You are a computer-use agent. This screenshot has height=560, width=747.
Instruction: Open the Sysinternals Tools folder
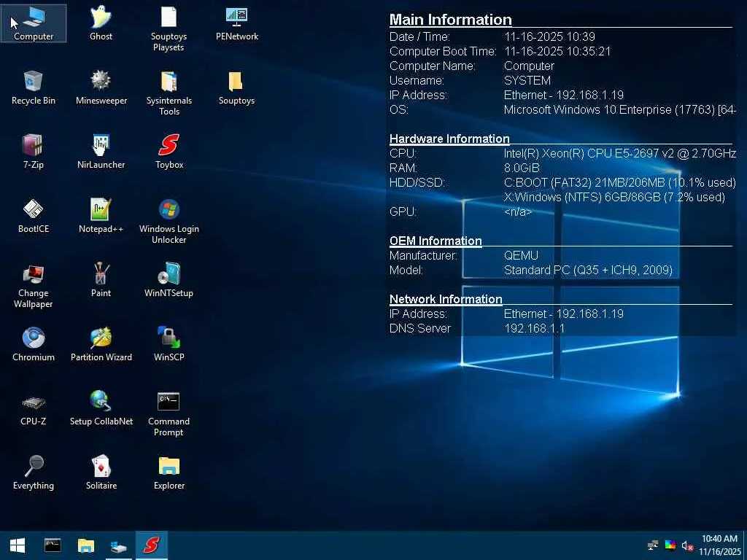coord(169,93)
